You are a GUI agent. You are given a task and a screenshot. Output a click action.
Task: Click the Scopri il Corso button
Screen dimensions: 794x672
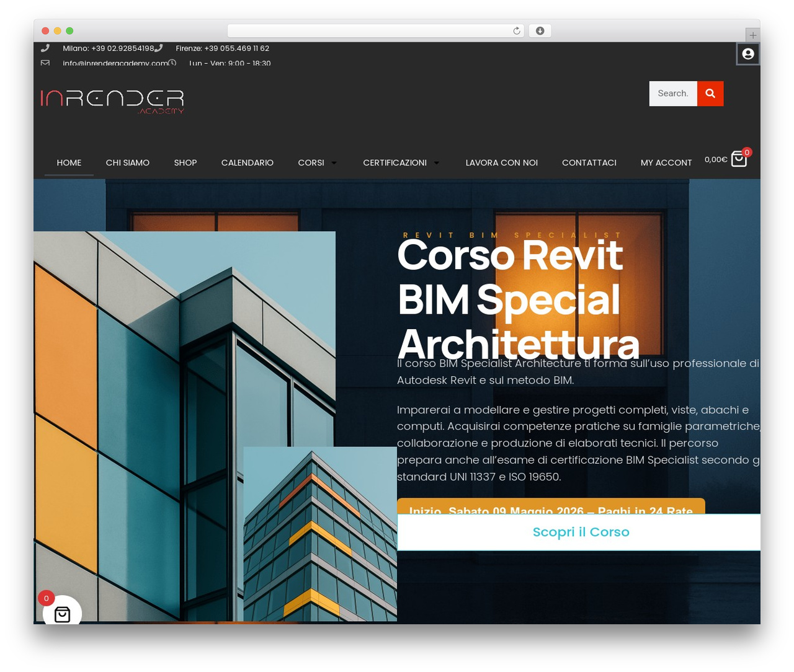pyautogui.click(x=579, y=532)
